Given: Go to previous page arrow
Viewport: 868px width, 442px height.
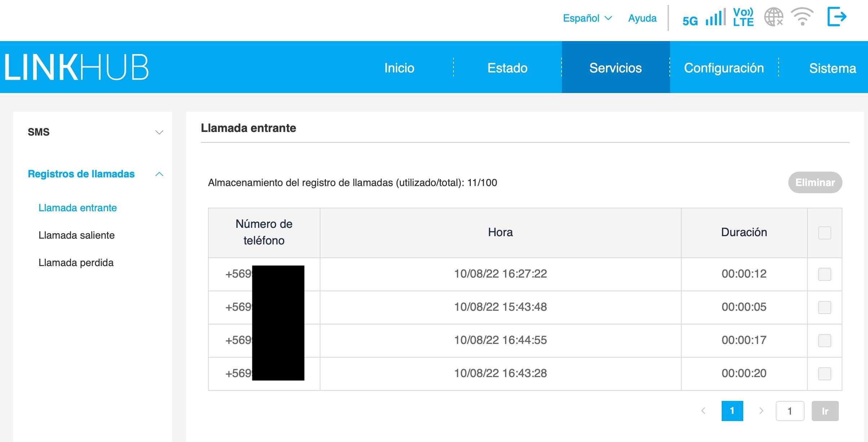Looking at the screenshot, I should point(703,411).
